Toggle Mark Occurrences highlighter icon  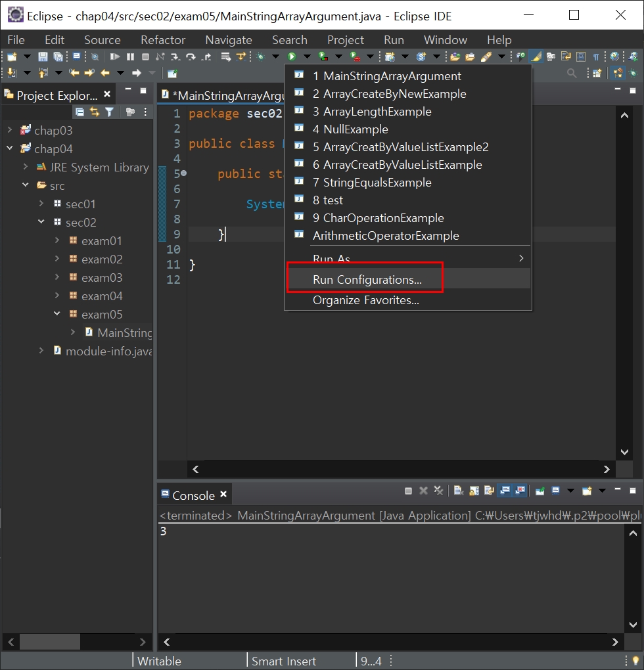pyautogui.click(x=536, y=56)
